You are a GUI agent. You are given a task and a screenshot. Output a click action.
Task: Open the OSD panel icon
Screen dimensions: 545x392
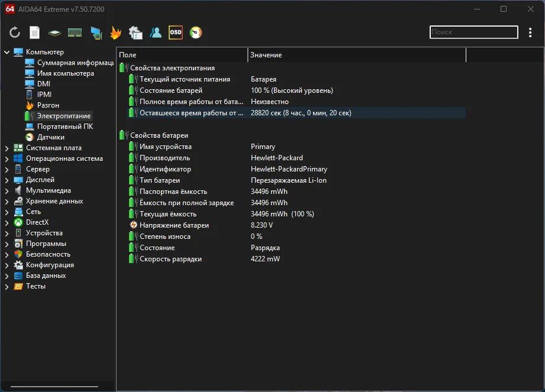coord(176,33)
